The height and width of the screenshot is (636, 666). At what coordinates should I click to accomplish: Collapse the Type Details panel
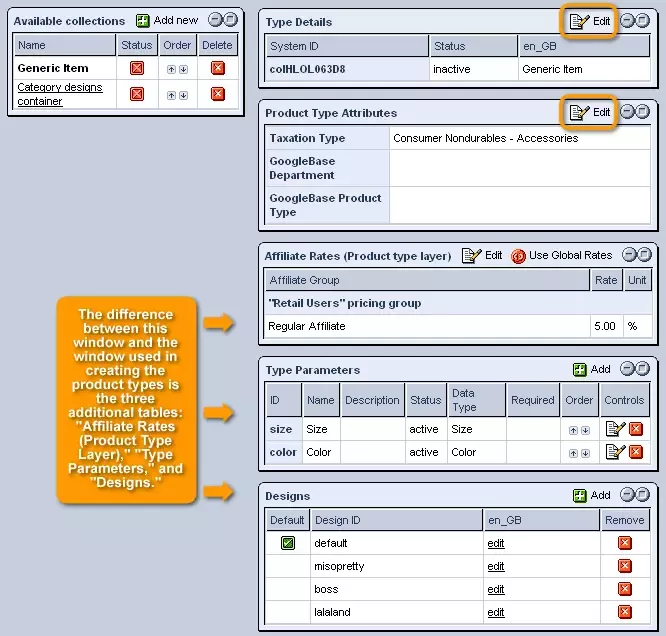point(627,20)
